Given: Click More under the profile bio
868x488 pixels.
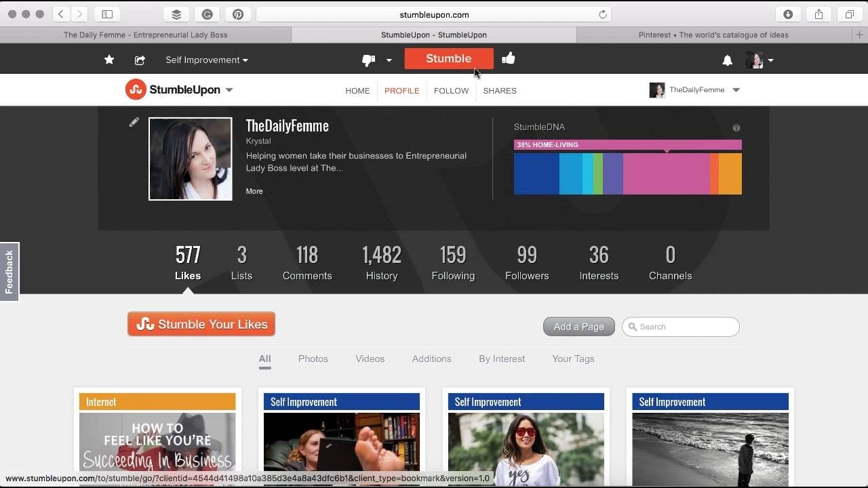Looking at the screenshot, I should [x=254, y=191].
